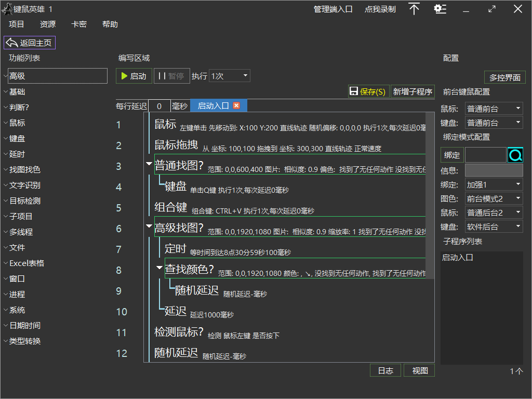532x399 pixels.
Task: Close the 启动入口 tab
Action: (x=236, y=105)
